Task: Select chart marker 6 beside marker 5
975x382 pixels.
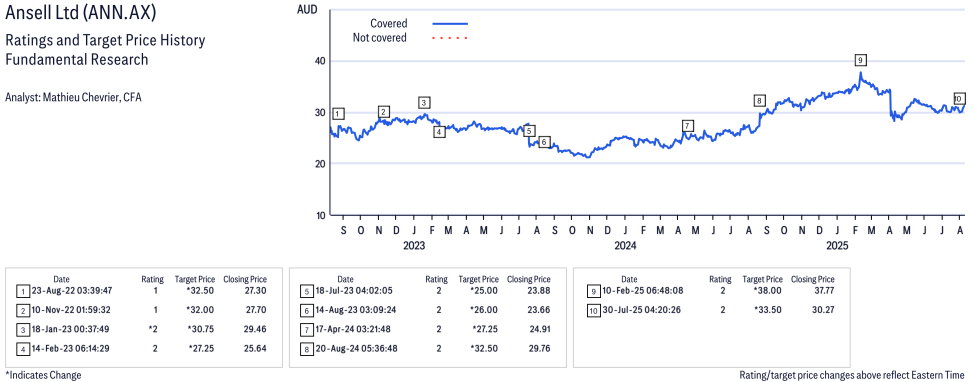Action: [544, 142]
